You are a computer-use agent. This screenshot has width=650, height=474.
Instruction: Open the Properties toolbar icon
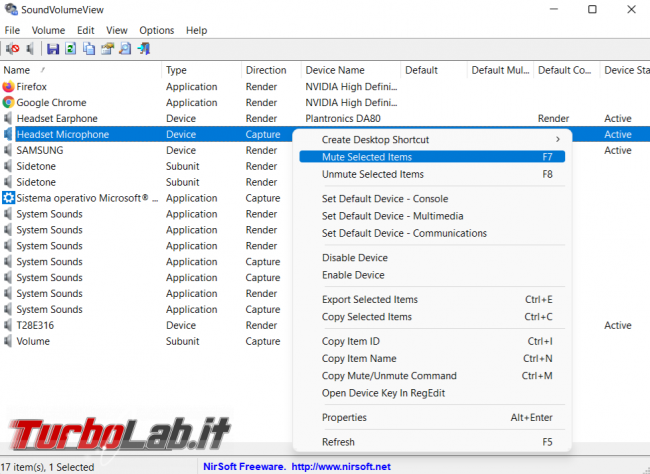click(x=107, y=49)
